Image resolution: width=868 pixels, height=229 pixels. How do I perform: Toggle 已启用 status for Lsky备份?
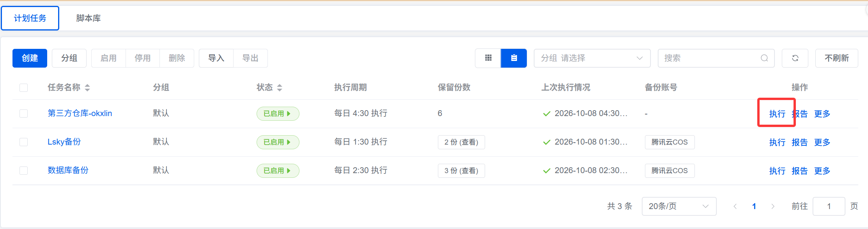(x=278, y=142)
